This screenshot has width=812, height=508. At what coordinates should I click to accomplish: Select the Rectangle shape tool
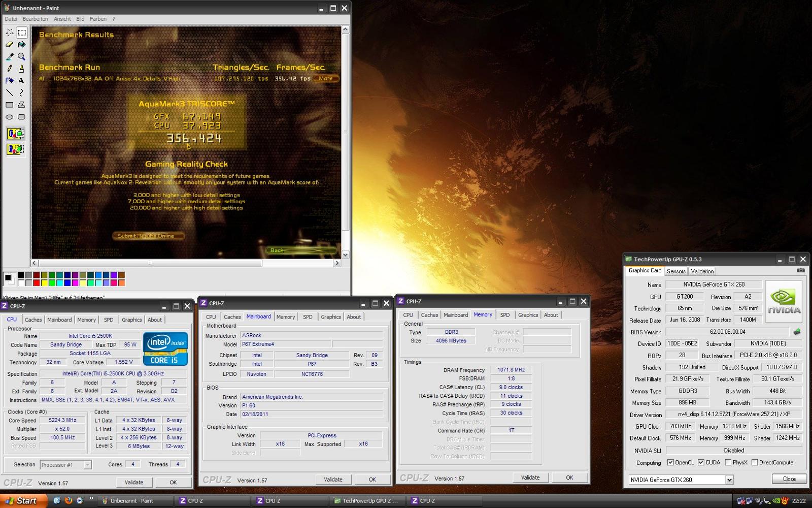click(10, 105)
